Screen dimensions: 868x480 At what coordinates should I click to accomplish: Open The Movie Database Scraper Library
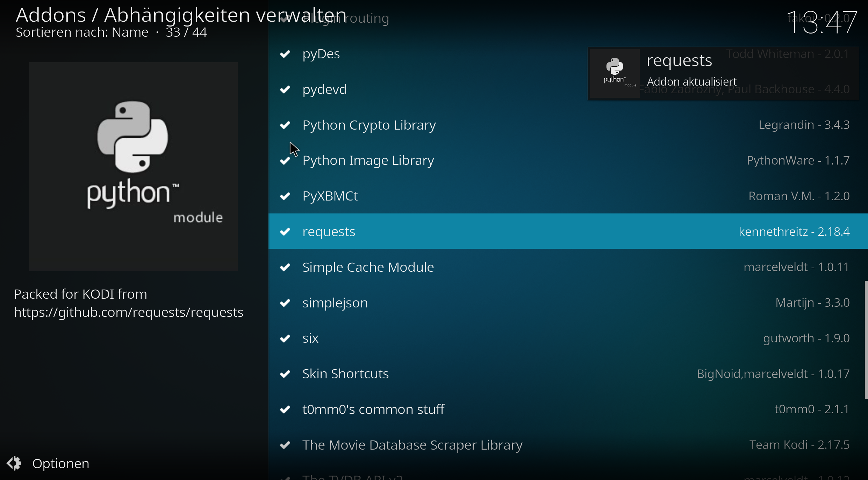coord(568,445)
